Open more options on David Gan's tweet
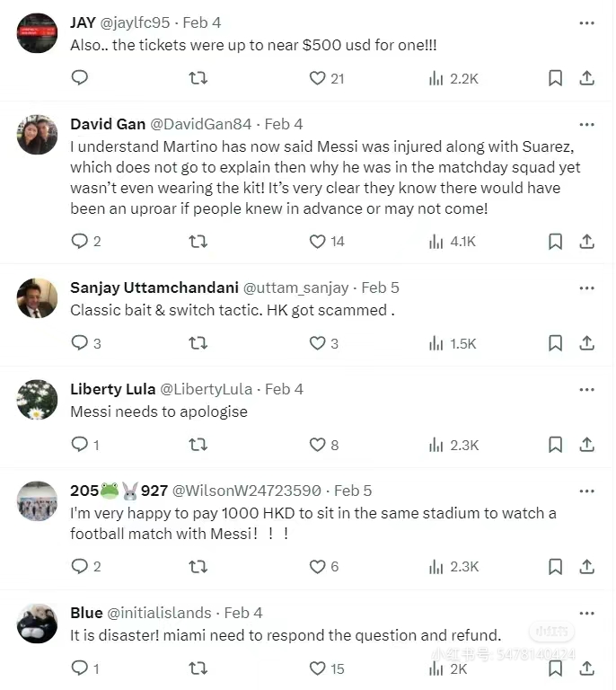616x690 pixels. click(x=586, y=124)
